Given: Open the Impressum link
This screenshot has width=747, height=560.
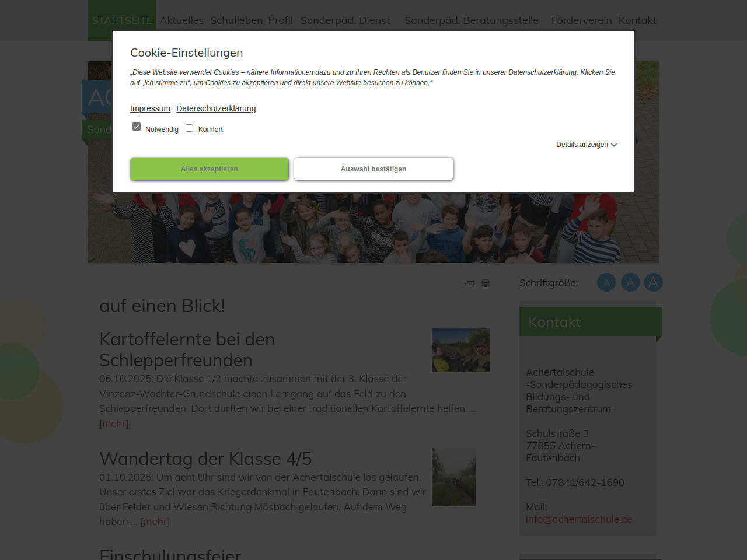Looking at the screenshot, I should pyautogui.click(x=150, y=108).
